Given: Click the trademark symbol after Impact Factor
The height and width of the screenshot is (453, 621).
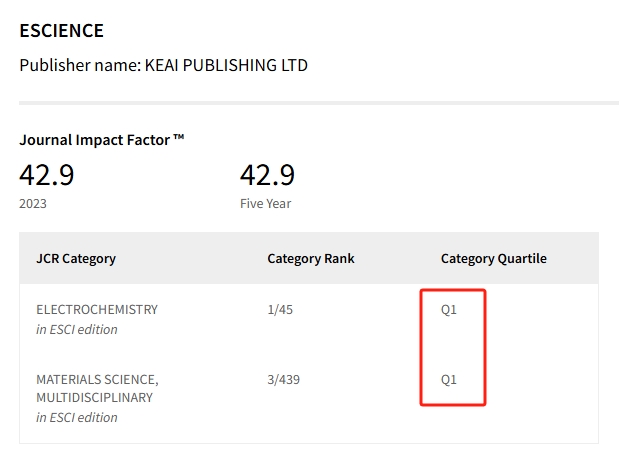Looking at the screenshot, I should (179, 137).
